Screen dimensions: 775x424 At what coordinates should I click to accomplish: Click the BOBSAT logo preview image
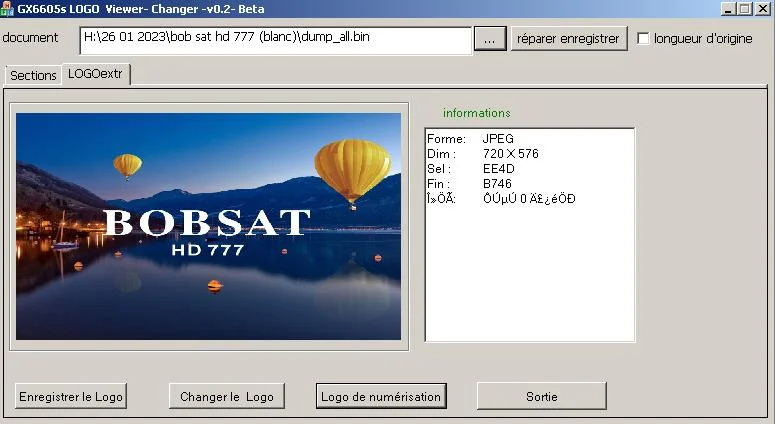[209, 226]
